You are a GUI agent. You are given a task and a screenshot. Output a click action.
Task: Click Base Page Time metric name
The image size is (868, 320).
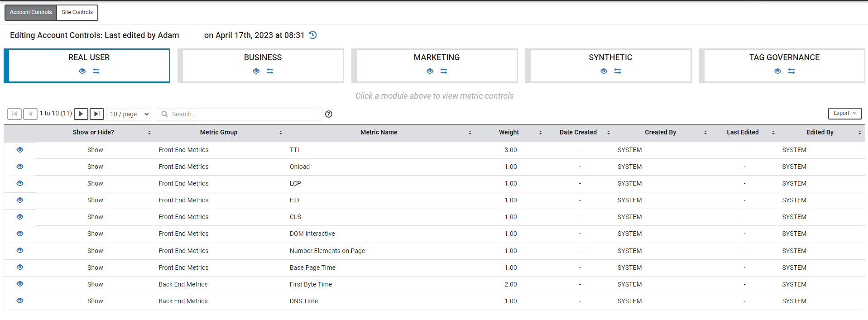tap(312, 267)
